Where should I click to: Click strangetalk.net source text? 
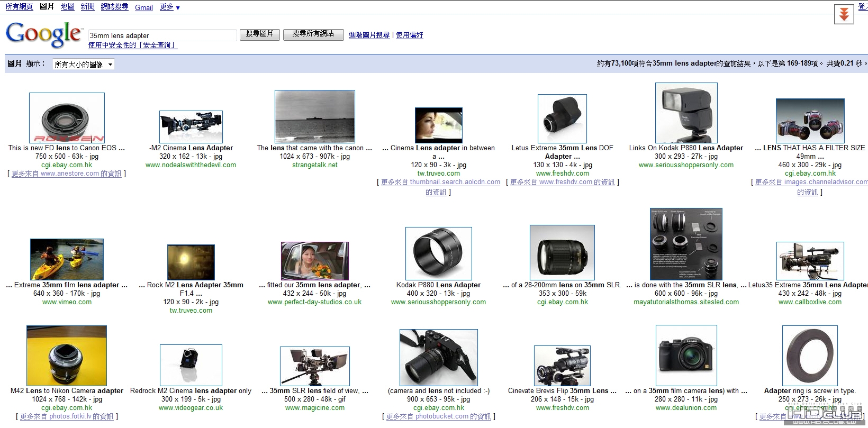tap(315, 165)
